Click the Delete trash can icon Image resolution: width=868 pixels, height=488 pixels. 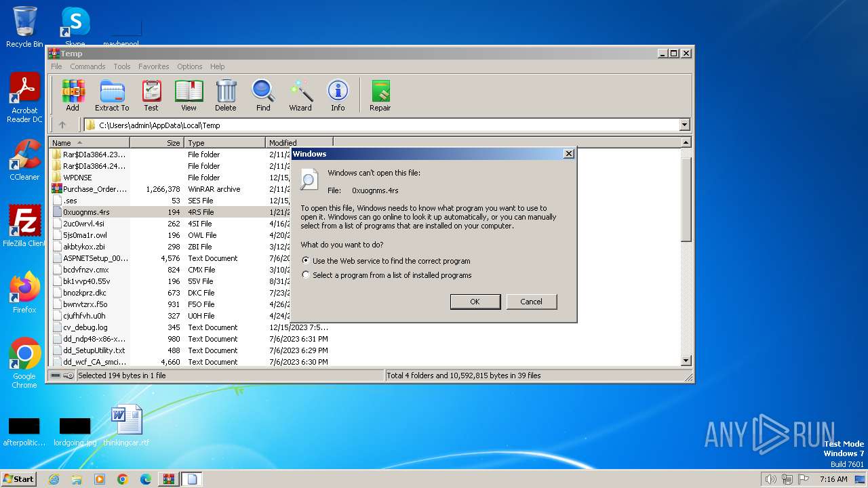[x=226, y=96]
